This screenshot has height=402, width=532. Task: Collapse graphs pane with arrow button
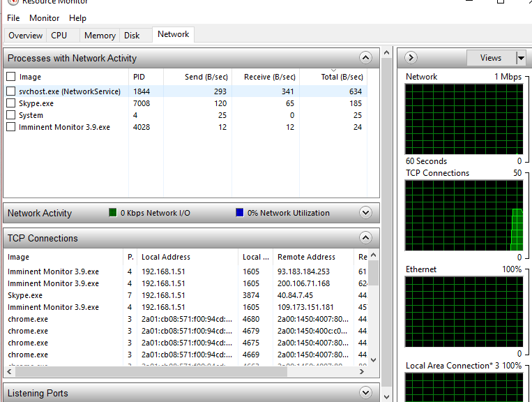coord(411,58)
